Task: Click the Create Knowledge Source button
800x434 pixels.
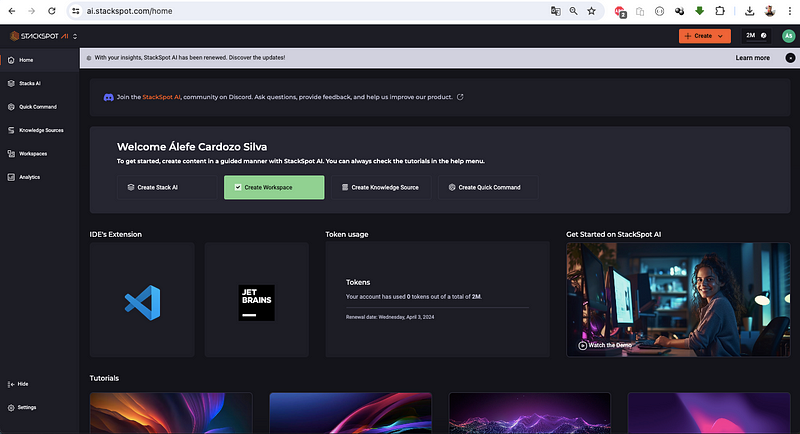Action: [x=381, y=187]
